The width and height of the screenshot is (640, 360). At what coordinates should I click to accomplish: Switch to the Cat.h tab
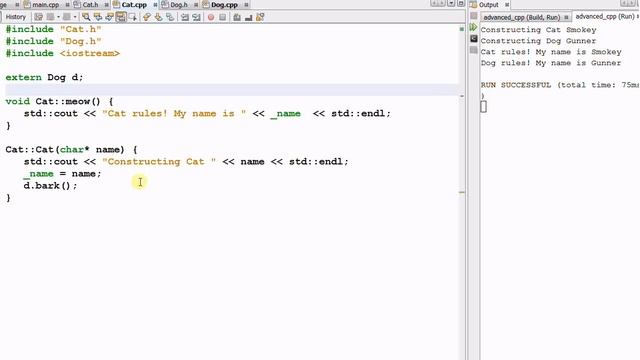click(x=90, y=5)
